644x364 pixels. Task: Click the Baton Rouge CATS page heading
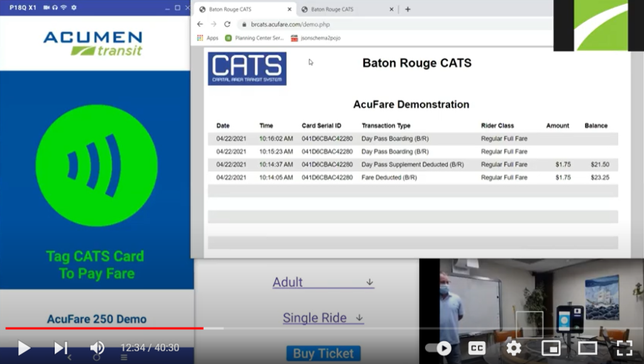(x=417, y=63)
